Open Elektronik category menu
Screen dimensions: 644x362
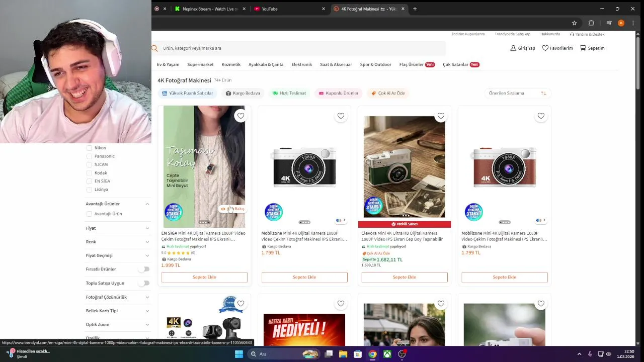pyautogui.click(x=301, y=64)
